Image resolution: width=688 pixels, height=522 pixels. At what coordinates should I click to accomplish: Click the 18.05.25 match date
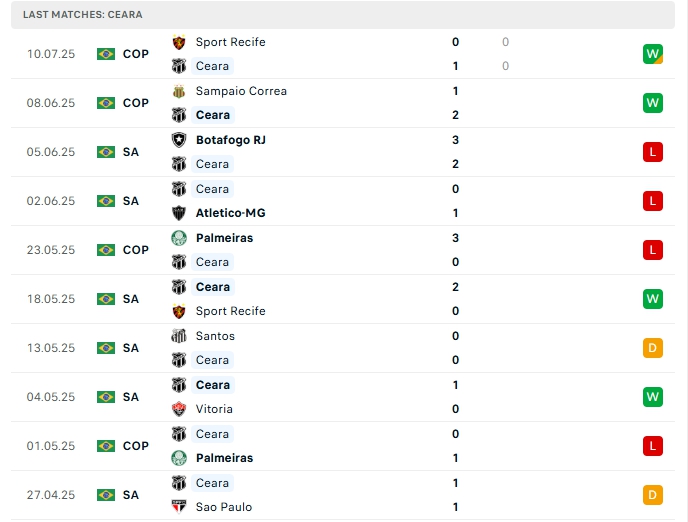(x=51, y=299)
